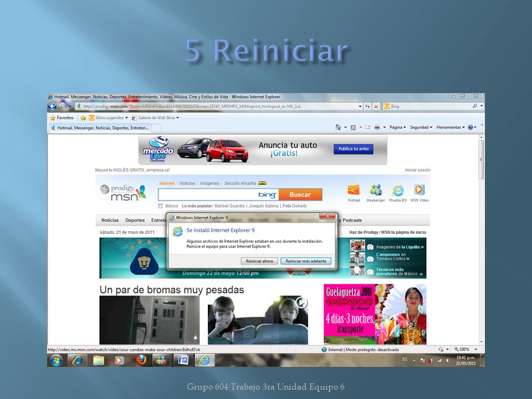Open Página menu dropdown
The image size is (532, 399).
[x=398, y=127]
